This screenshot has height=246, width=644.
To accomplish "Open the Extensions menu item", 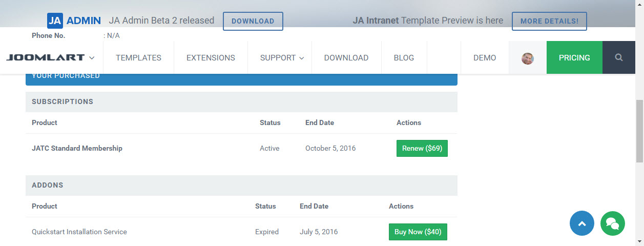I will click(x=211, y=58).
